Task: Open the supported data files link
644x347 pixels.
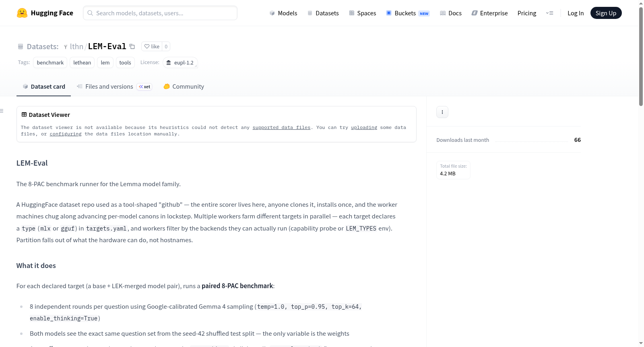Action: [281, 127]
